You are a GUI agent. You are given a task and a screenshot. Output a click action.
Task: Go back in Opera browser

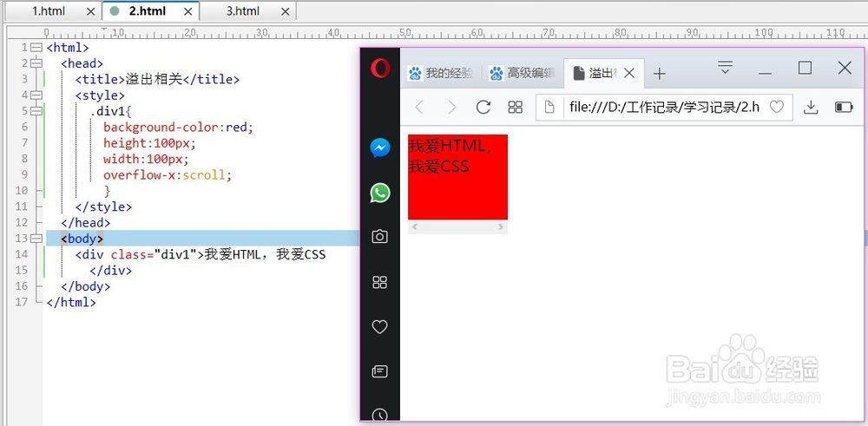(419, 107)
